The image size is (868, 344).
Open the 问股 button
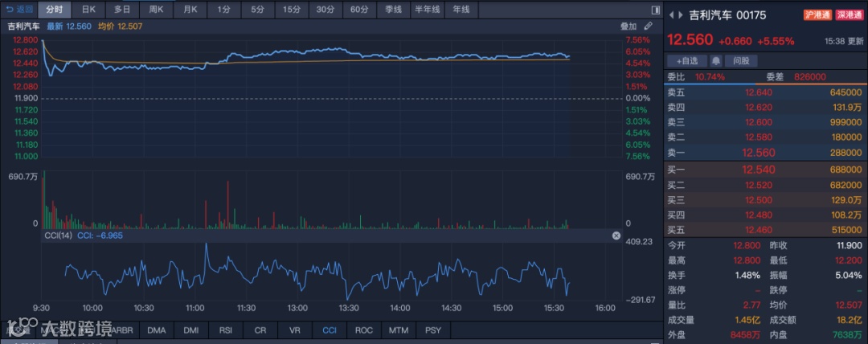click(x=741, y=61)
